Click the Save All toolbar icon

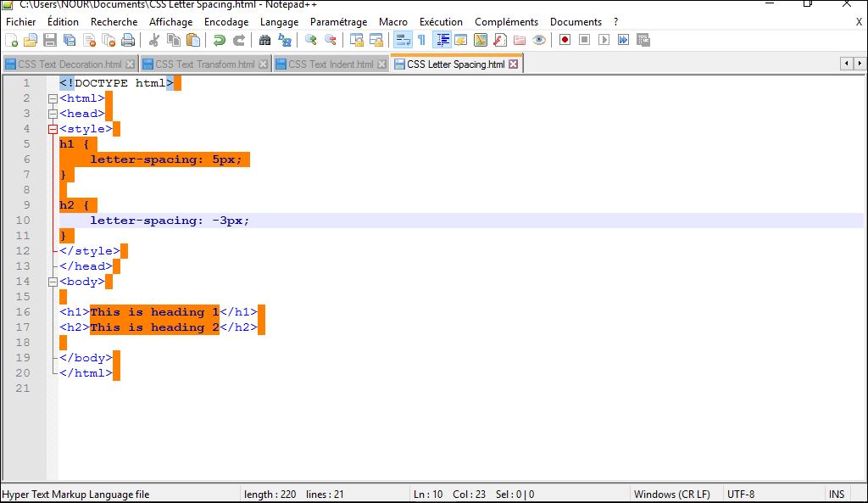(x=70, y=40)
